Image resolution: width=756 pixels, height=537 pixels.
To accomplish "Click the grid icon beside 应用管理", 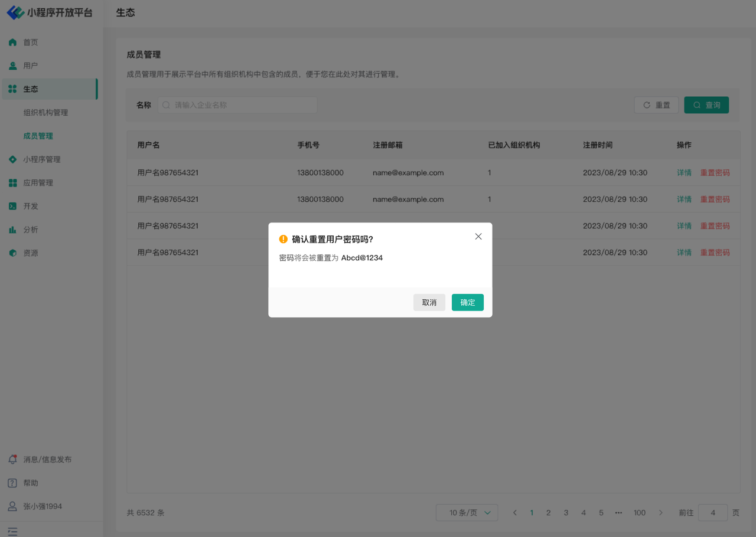I will point(12,183).
